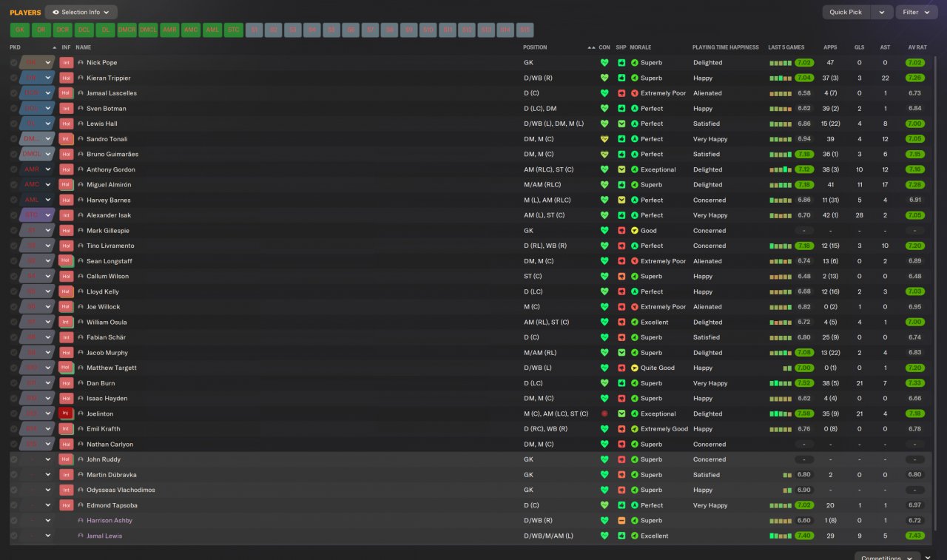Viewport: 947px width, 560px height.
Task: Toggle the pick checkmark for Jamal Lewis
Action: click(x=14, y=536)
